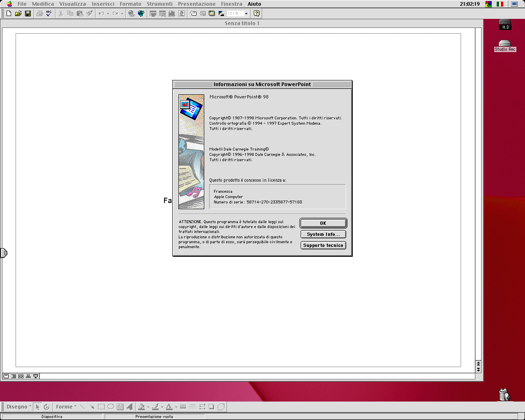Select the Line drawing tool
The image size is (525, 420).
coord(82,407)
